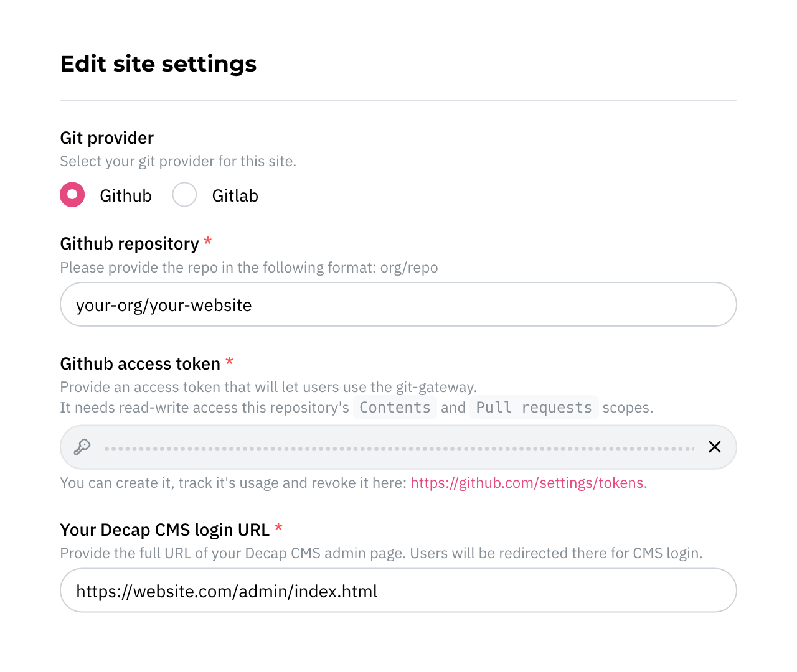Viewport: 797px width, 672px height.
Task: Click the "Gitlab" radio label text
Action: point(235,196)
